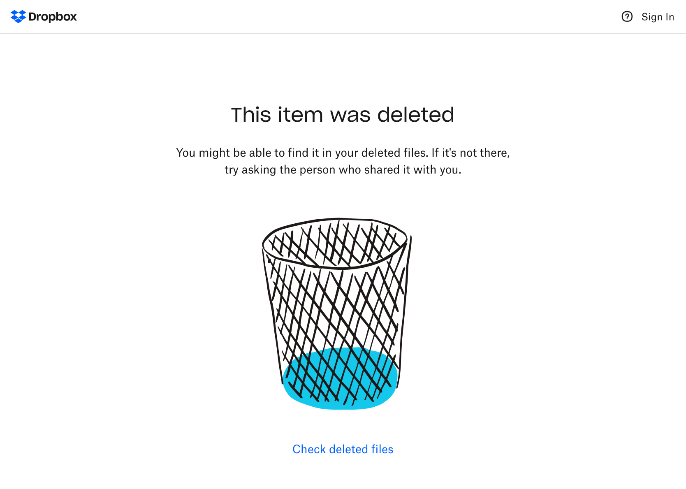The height and width of the screenshot is (489, 686).
Task: Click the letter 'D' of the Dropbox wordmark
Action: coord(32,17)
